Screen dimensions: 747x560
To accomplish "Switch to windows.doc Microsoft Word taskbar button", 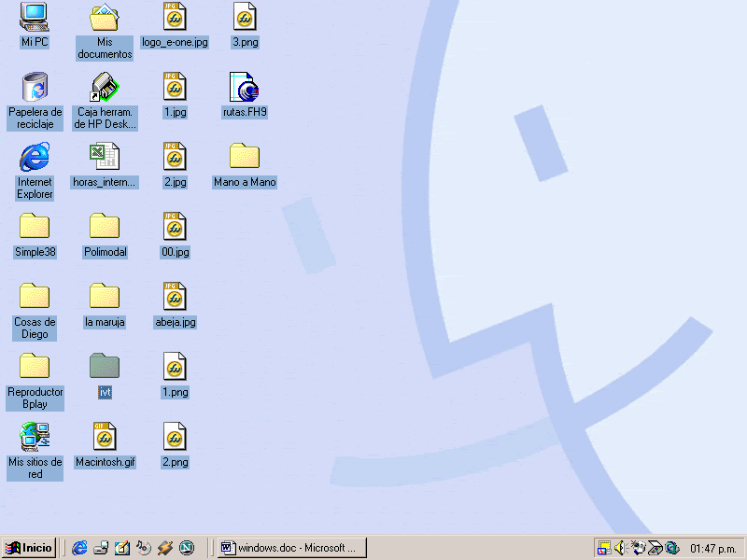I will (x=292, y=548).
